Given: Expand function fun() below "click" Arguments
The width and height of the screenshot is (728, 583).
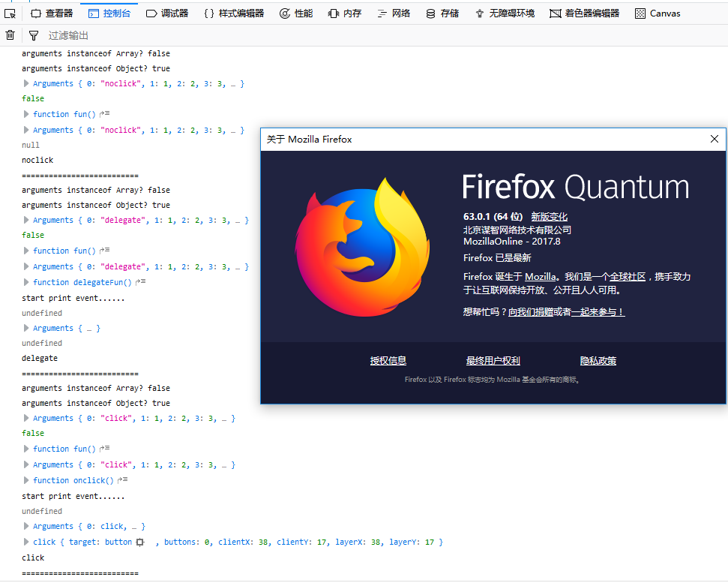Looking at the screenshot, I should coord(26,449).
